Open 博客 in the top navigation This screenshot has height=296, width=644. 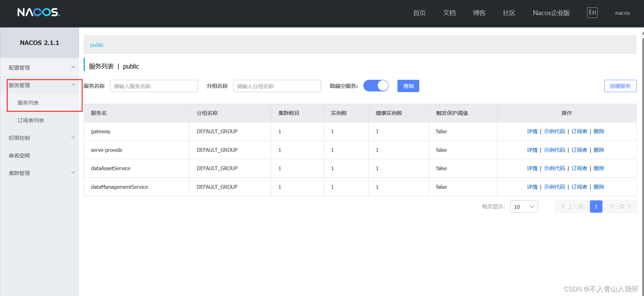coord(479,13)
